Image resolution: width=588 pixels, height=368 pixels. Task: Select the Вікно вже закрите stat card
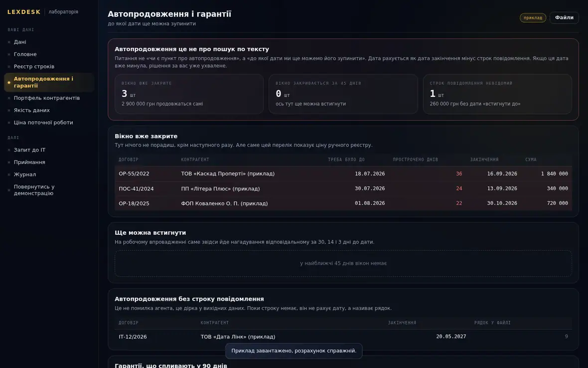[x=189, y=94]
